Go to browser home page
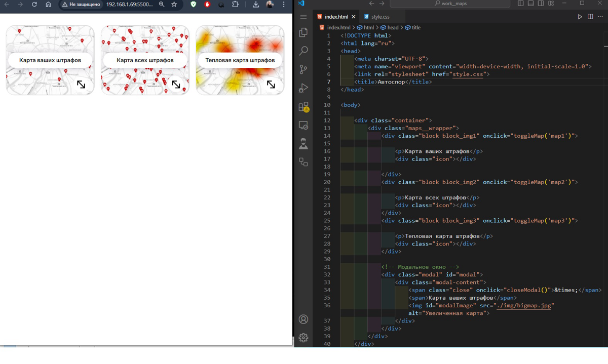Image resolution: width=608 pixels, height=364 pixels. 48,5
